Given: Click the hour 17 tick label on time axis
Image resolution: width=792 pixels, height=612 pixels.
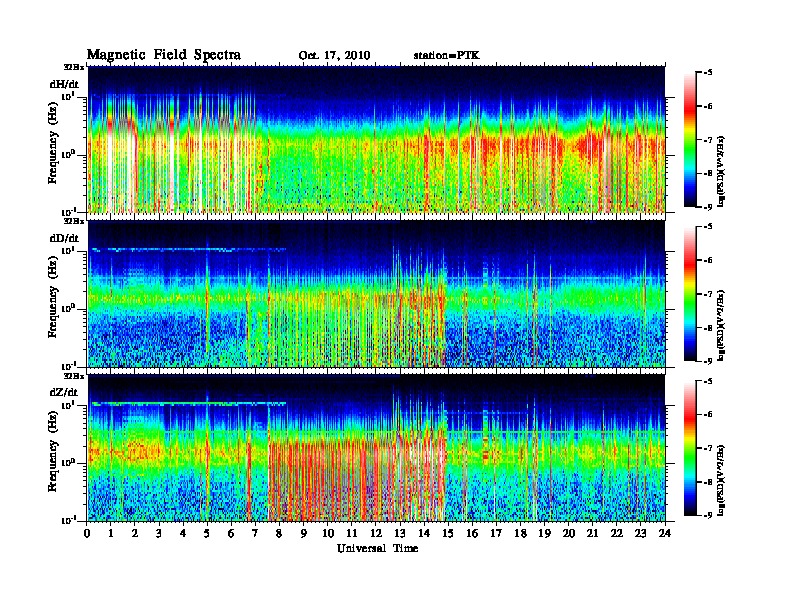Looking at the screenshot, I should pyautogui.click(x=497, y=533).
